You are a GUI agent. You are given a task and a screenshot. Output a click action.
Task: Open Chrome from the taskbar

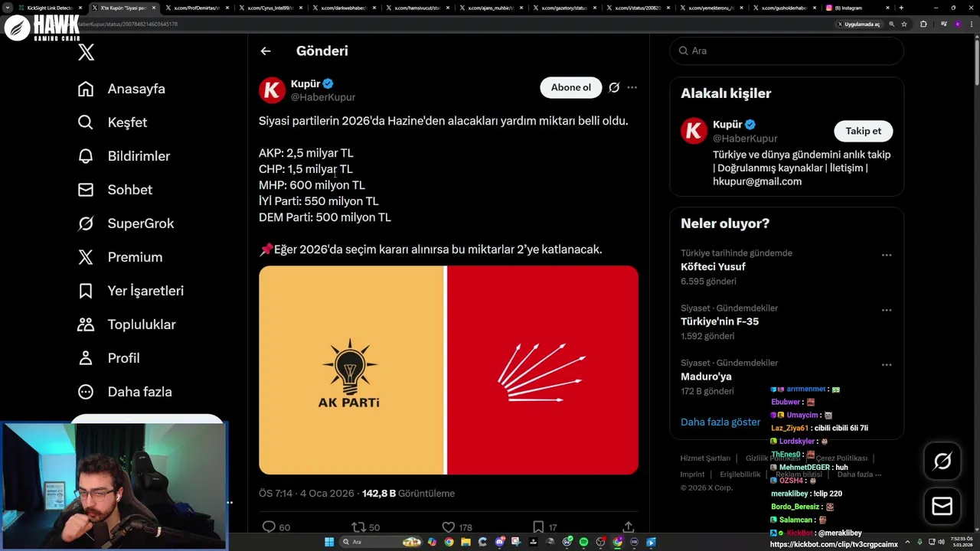449,542
